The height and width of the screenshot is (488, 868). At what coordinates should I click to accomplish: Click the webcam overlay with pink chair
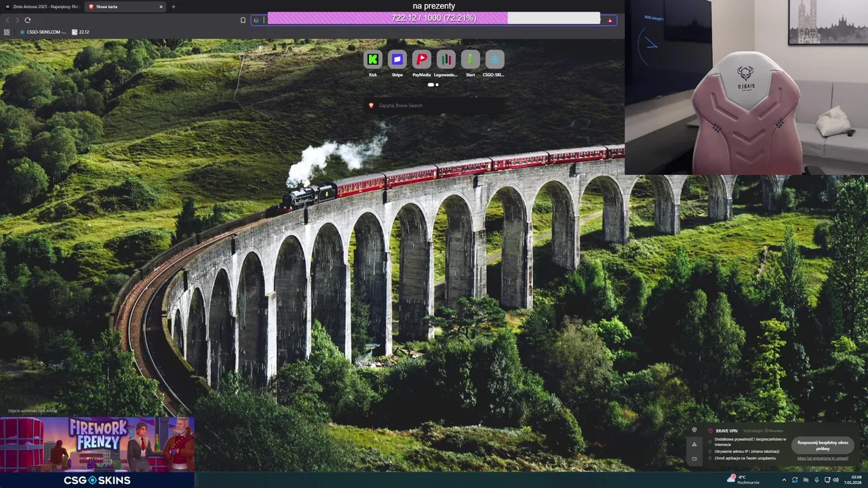click(746, 87)
